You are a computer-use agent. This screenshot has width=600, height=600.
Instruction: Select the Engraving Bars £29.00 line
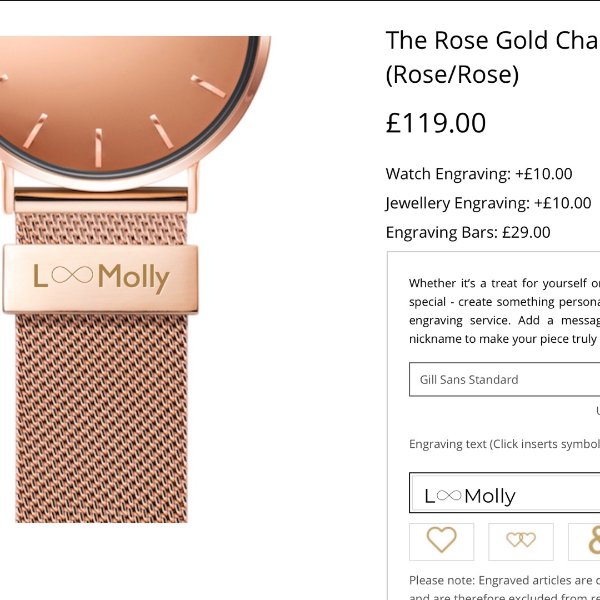pos(468,232)
